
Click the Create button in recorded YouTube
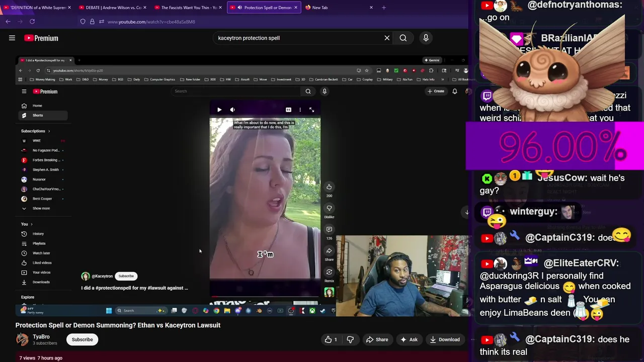436,91
